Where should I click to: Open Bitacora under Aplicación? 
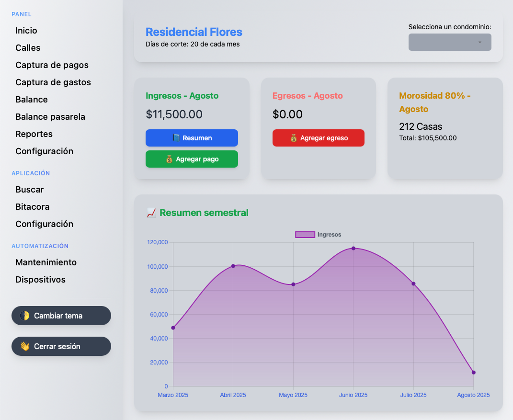33,207
